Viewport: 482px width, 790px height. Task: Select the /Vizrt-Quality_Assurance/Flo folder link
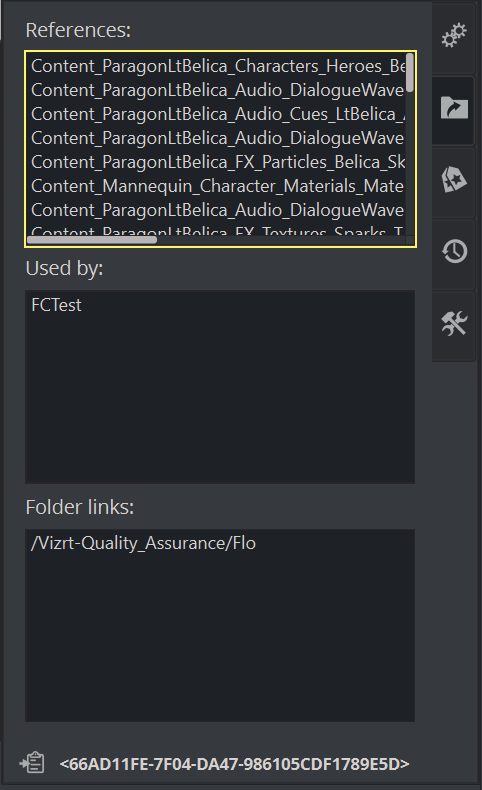143,543
